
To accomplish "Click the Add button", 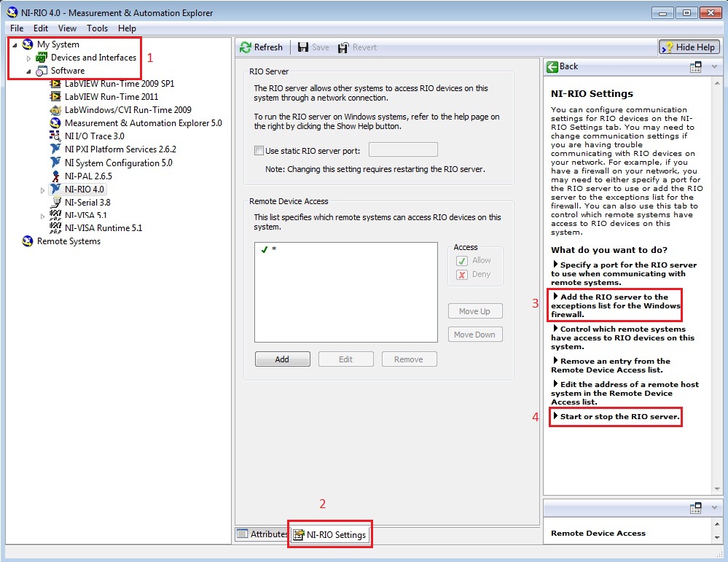I will (x=282, y=359).
